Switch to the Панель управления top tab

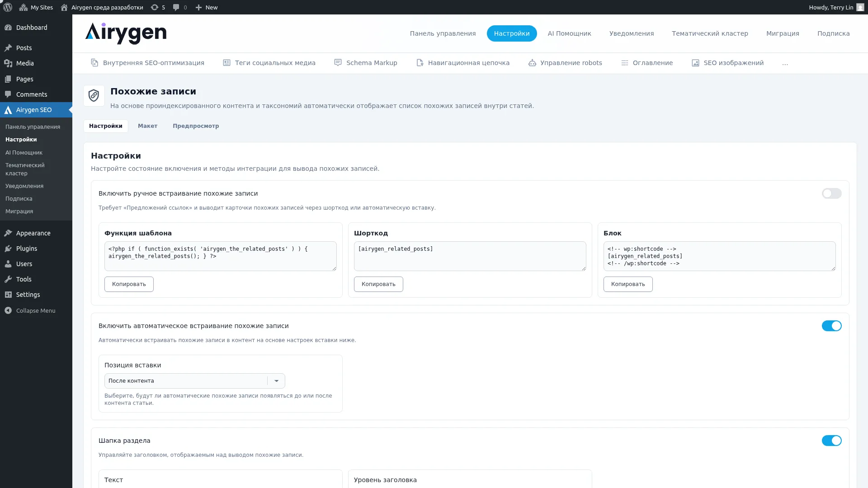pyautogui.click(x=443, y=33)
